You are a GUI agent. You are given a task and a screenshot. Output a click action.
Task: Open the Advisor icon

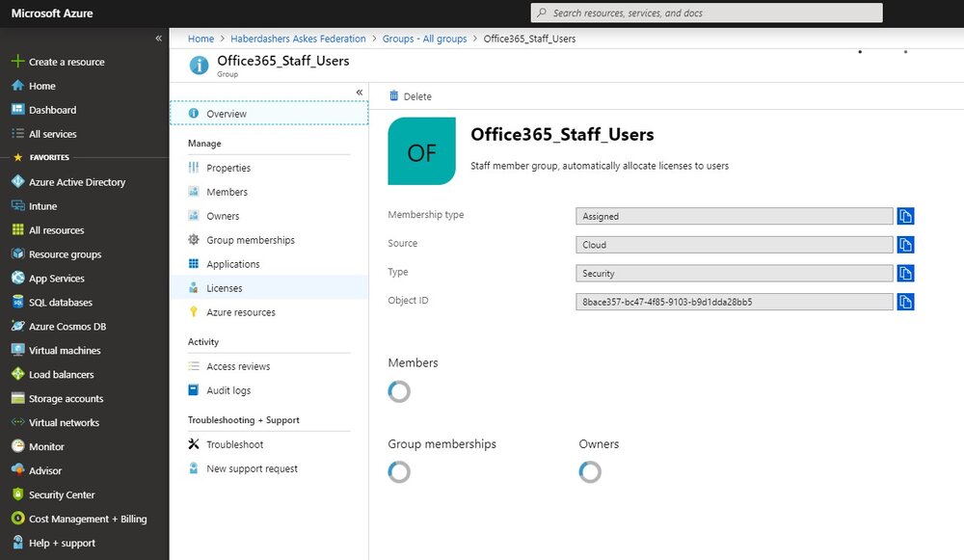[17, 470]
